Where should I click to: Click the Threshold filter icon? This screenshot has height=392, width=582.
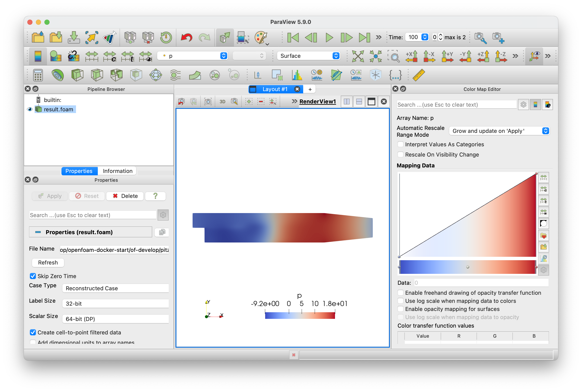(116, 75)
